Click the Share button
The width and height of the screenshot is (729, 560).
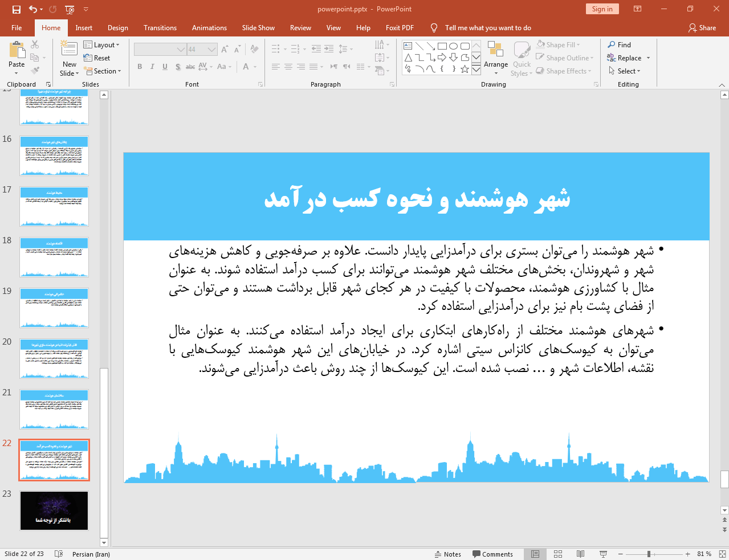pyautogui.click(x=702, y=28)
